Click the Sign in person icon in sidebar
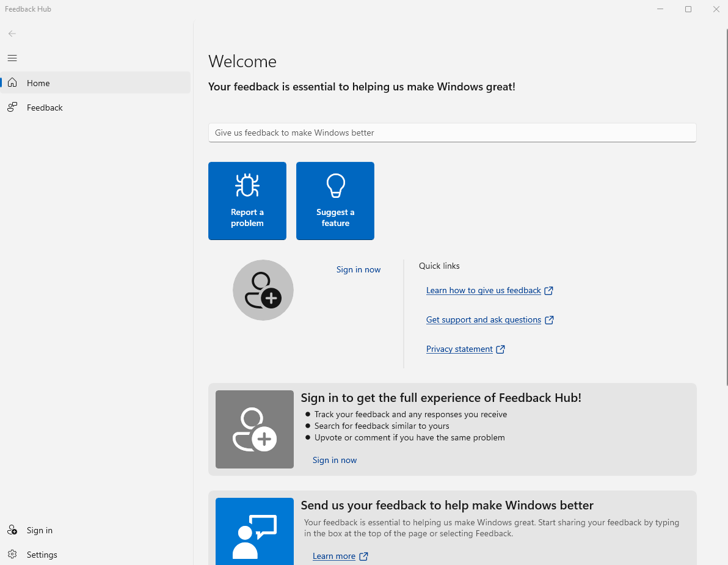Screen dimensions: 728x565 12,530
